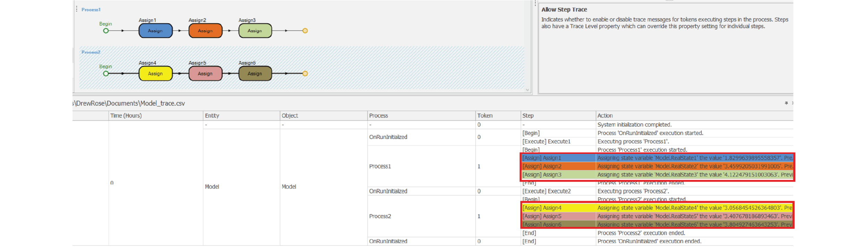The image size is (868, 247).
Task: Select the [Assign] Assign5 trace row
Action: 657,216
